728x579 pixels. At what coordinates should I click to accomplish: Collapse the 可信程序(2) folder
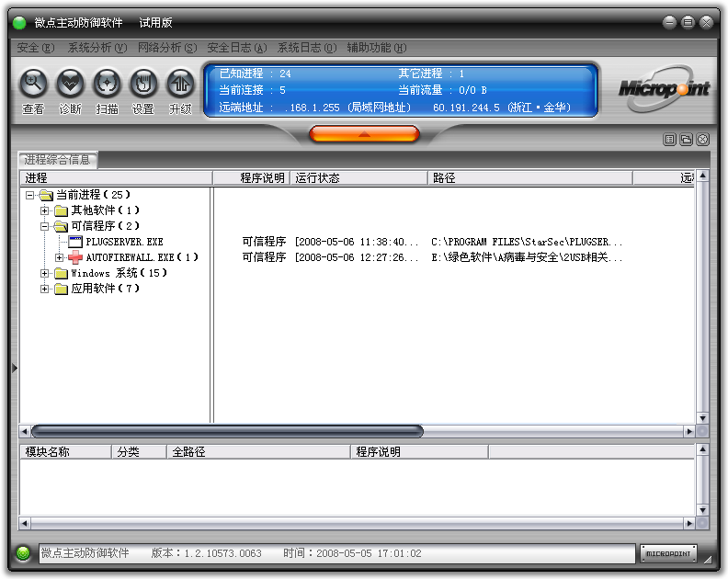tap(44, 226)
